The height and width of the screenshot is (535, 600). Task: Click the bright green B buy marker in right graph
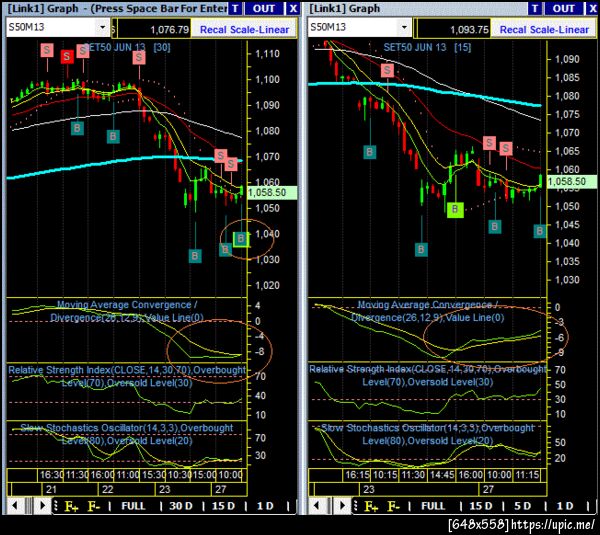coord(455,209)
